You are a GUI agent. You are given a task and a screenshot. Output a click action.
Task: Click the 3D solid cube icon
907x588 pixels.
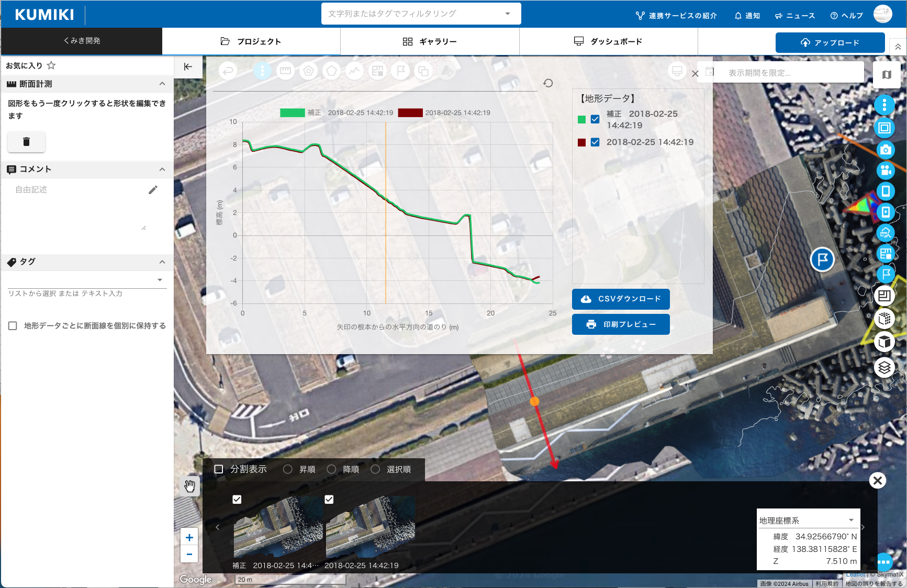pyautogui.click(x=884, y=342)
